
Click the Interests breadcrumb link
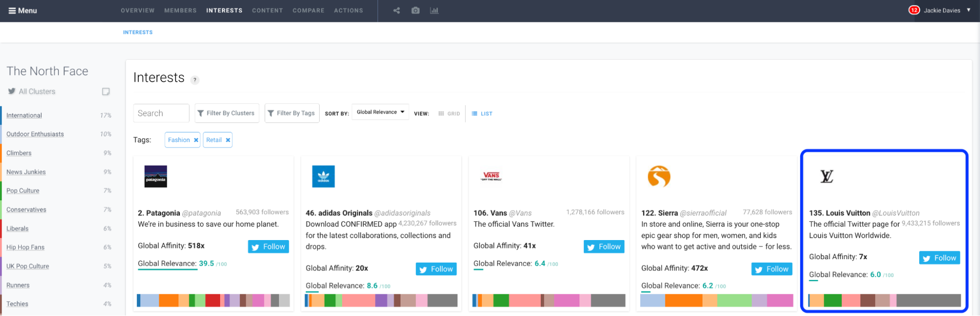138,32
